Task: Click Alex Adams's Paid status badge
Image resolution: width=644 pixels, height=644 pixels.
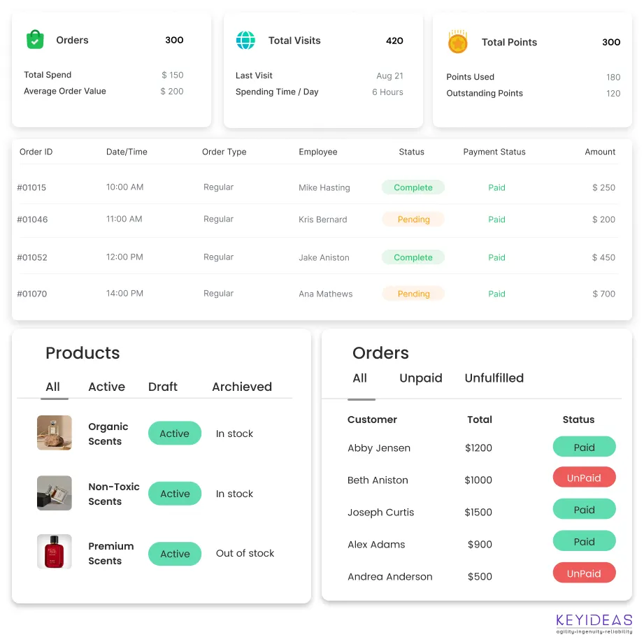Action: (584, 541)
